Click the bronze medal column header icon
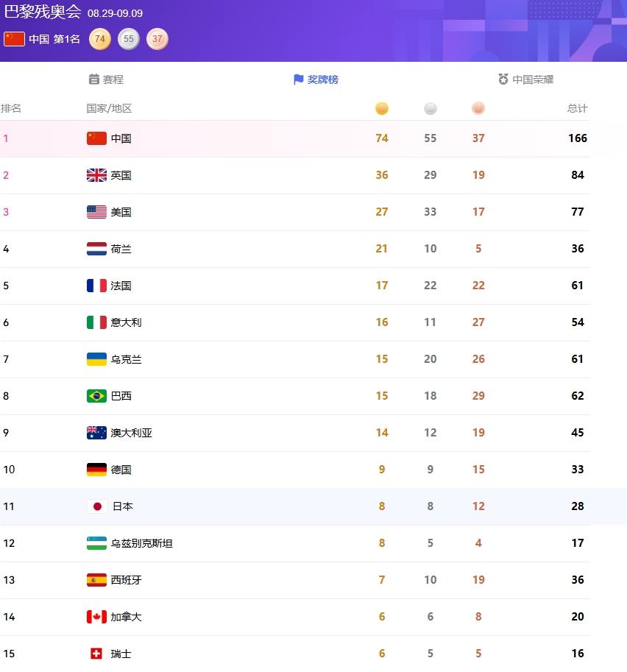This screenshot has height=672, width=627. (478, 108)
